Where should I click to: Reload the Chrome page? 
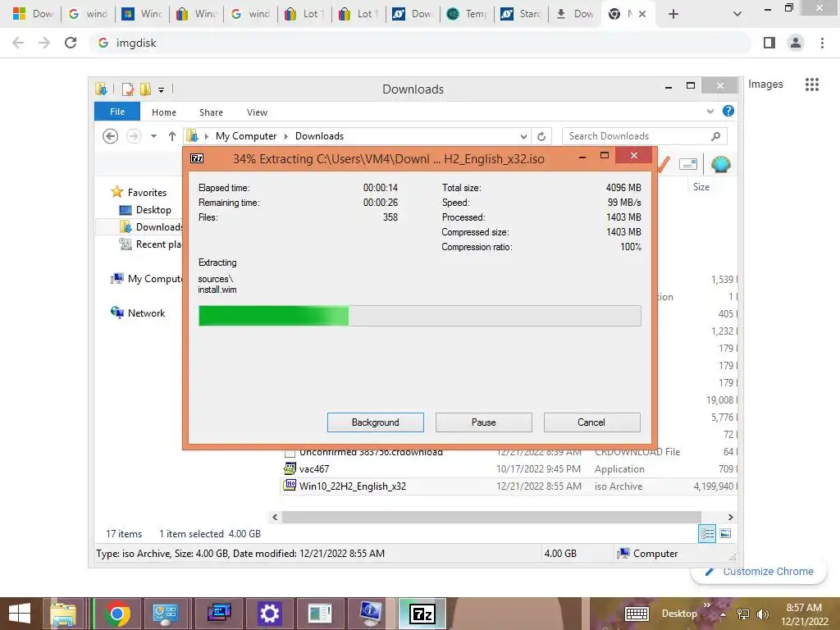pos(71,43)
